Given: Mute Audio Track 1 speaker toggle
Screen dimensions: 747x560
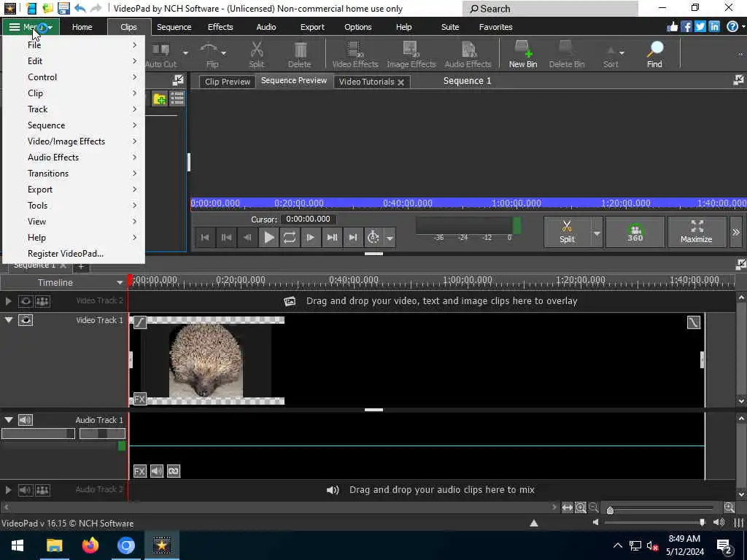Looking at the screenshot, I should pyautogui.click(x=26, y=419).
